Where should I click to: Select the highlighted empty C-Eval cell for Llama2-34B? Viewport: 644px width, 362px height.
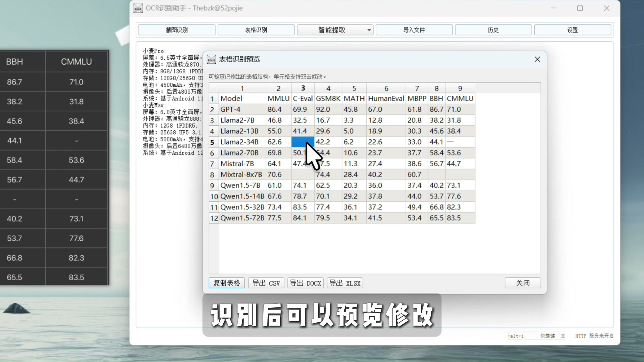coord(303,142)
